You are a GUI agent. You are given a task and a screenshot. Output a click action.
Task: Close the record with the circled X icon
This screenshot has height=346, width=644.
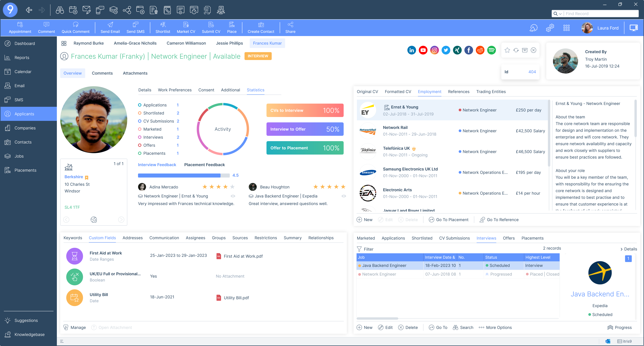click(533, 50)
